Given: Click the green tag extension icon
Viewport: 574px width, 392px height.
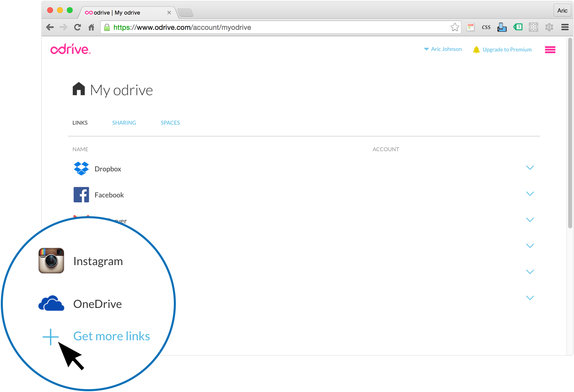Looking at the screenshot, I should (518, 27).
